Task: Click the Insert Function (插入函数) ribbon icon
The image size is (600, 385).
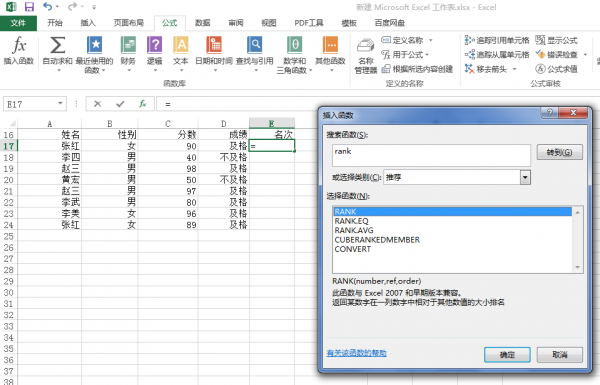Action: pos(19,51)
